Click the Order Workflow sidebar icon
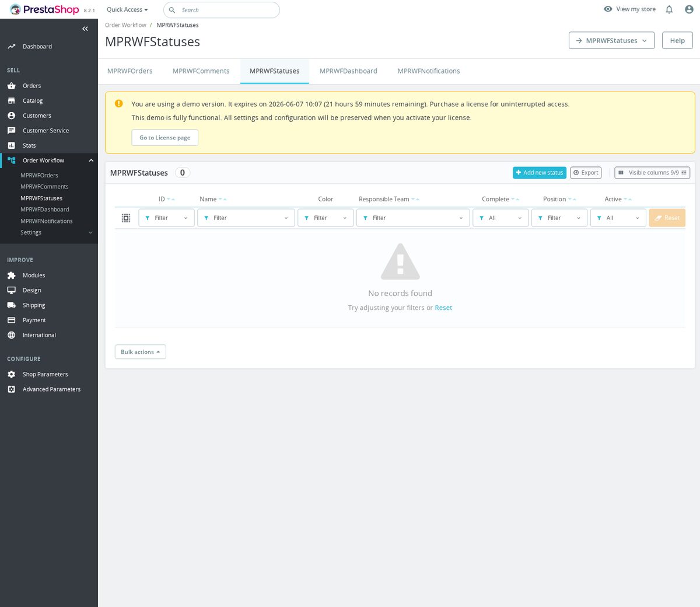Image resolution: width=700 pixels, height=607 pixels. [x=11, y=161]
